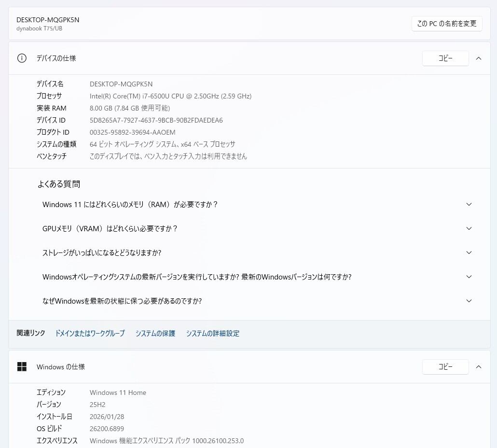The width and height of the screenshot is (497, 448).
Task: Collapse the デバイスの仕様 section chevron
Action: 479,58
